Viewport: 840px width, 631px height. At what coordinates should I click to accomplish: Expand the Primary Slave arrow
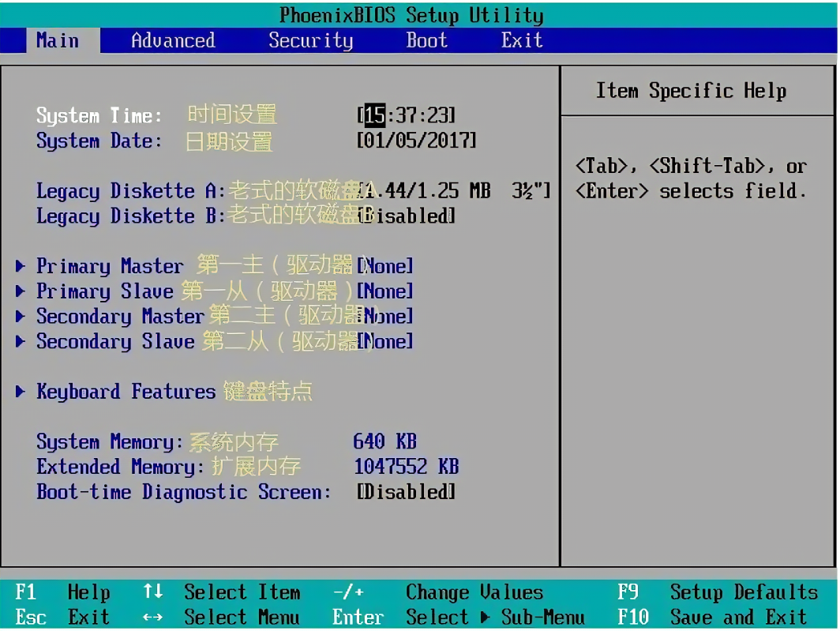(21, 291)
